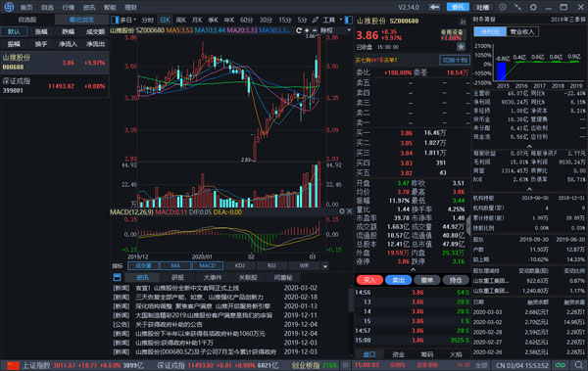Click the red 买入 buy button

tap(369, 280)
